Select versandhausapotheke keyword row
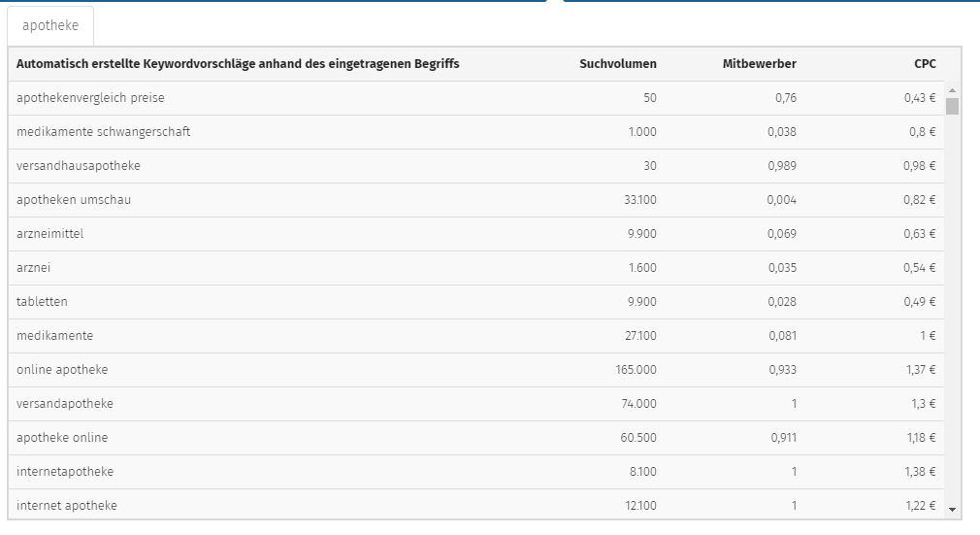Screen dimensions: 980x535 [476, 166]
